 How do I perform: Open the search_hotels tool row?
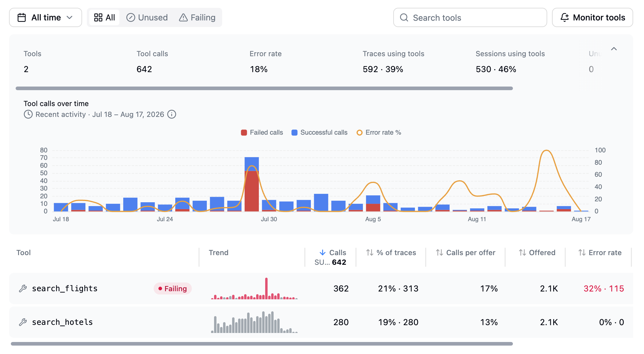click(321, 322)
